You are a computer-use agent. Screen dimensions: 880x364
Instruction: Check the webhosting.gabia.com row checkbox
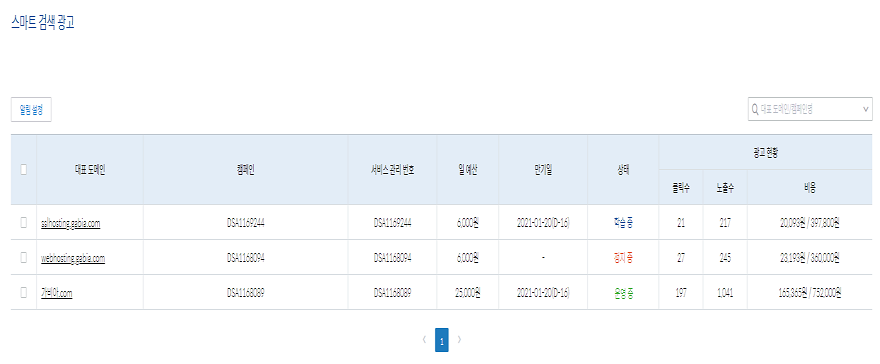click(24, 257)
